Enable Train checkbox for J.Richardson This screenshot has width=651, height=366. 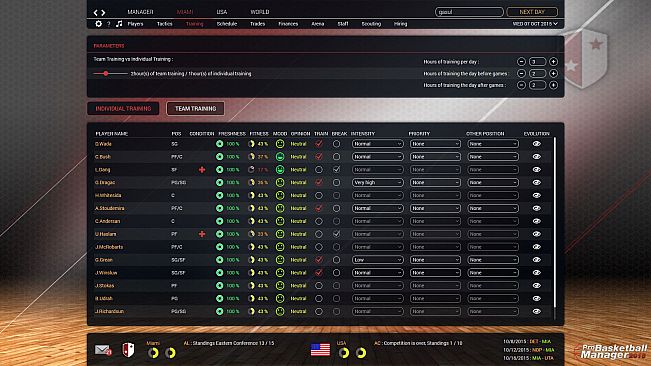(319, 311)
